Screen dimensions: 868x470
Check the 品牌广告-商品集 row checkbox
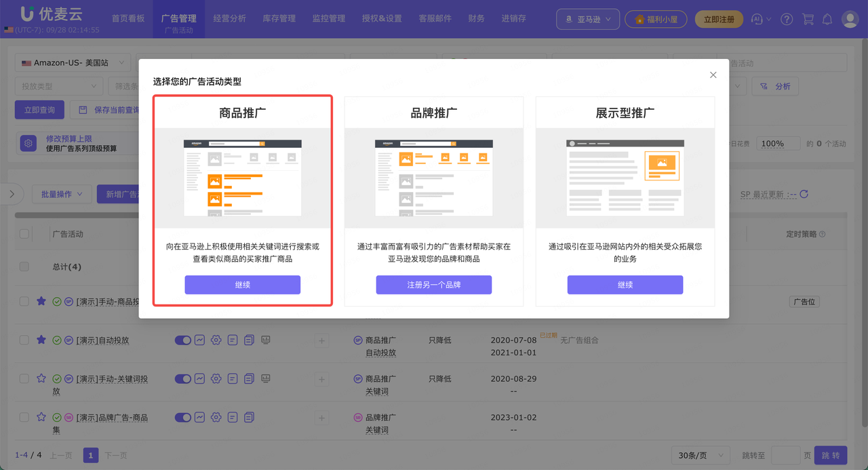(24, 417)
